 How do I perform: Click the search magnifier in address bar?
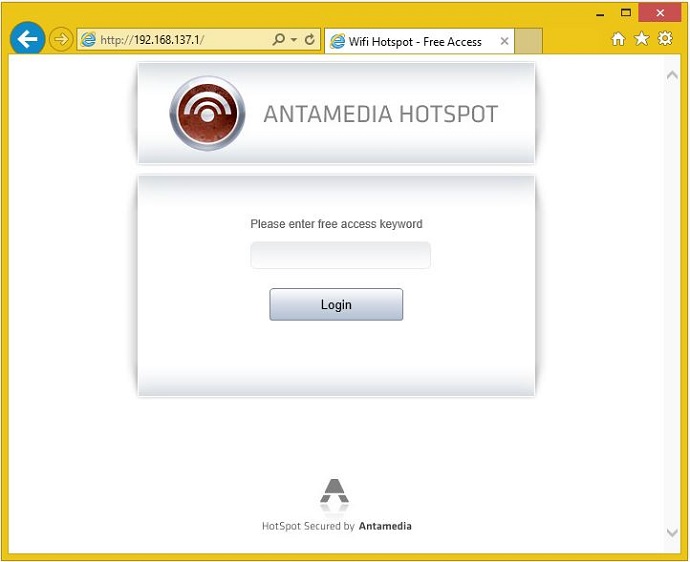coord(278,40)
